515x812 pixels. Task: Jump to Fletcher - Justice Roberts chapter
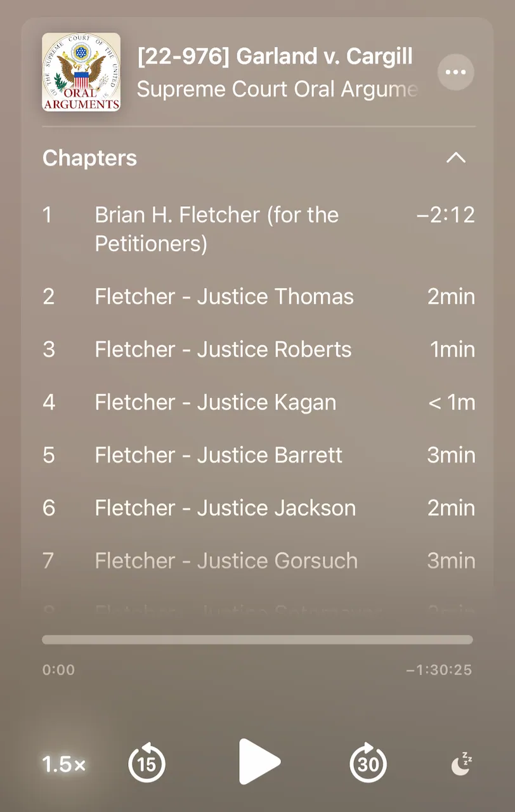[x=259, y=349]
